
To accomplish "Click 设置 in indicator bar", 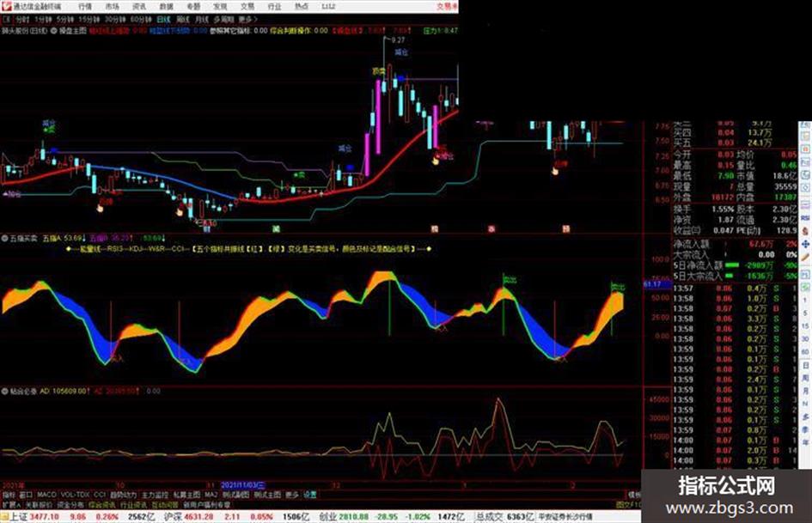I will tap(309, 495).
